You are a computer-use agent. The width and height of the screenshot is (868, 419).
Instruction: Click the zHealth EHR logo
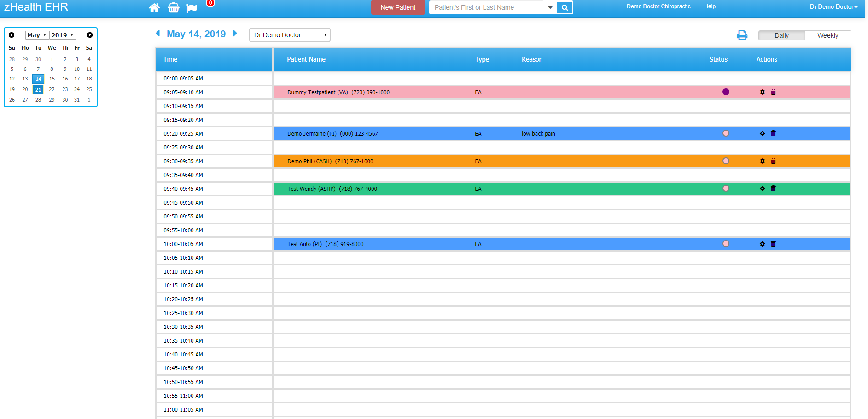click(36, 7)
